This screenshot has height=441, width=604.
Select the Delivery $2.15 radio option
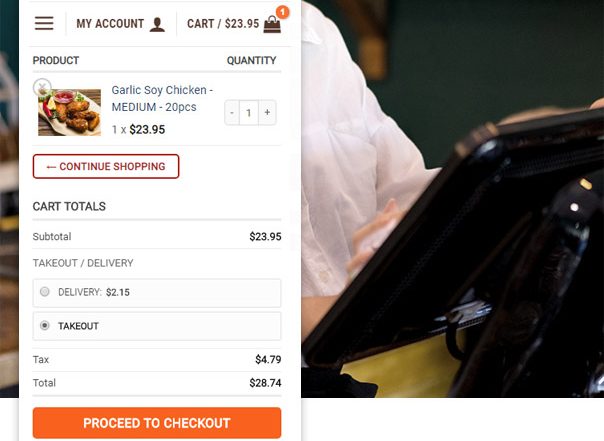[45, 292]
